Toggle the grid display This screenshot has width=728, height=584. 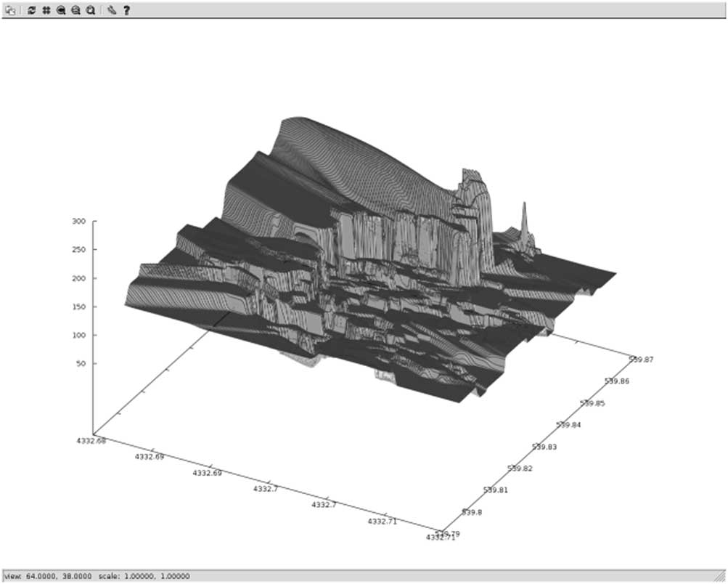point(46,11)
